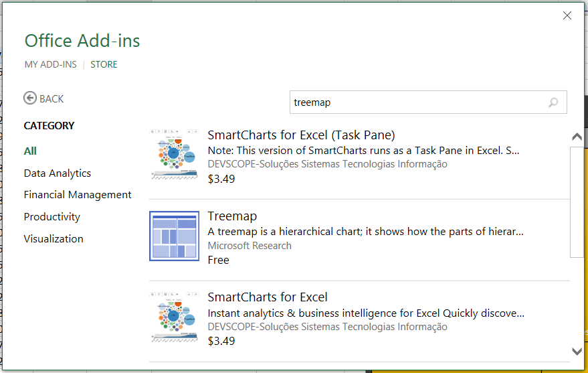Close the Office Add-ins dialog
The image size is (588, 373).
567,15
